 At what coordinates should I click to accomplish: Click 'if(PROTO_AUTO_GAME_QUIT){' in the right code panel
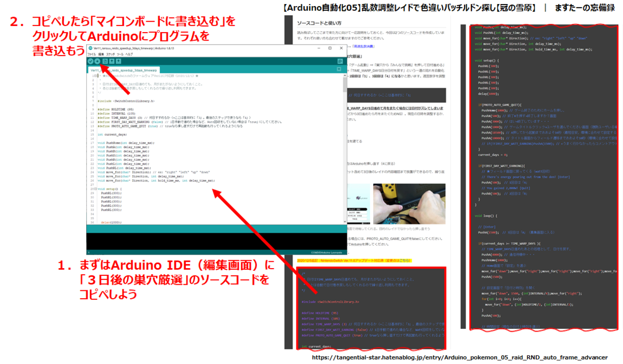click(x=500, y=105)
